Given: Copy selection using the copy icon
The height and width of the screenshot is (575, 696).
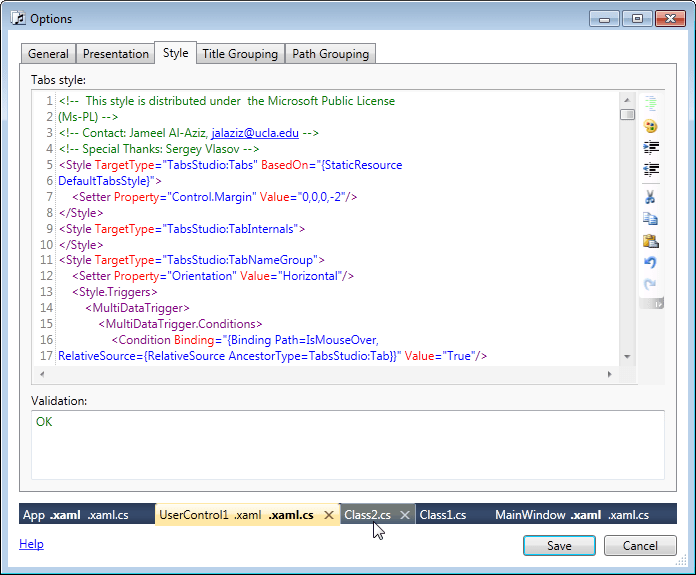Looking at the screenshot, I should pyautogui.click(x=651, y=218).
